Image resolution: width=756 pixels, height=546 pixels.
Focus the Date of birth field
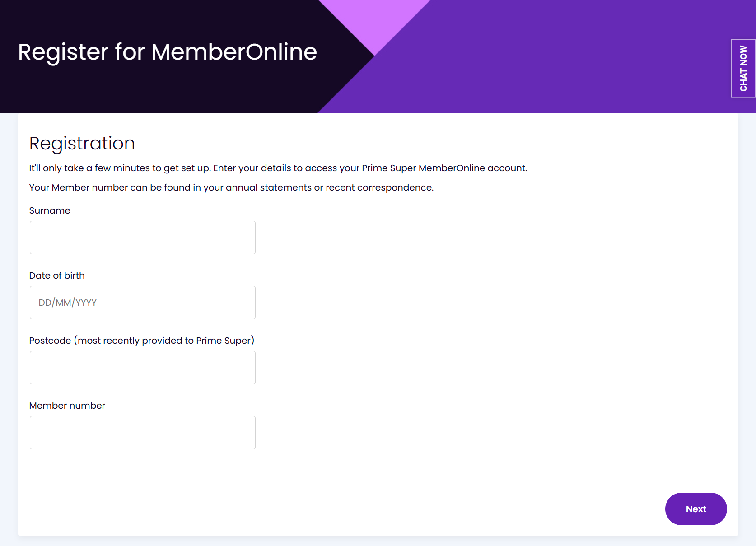pyautogui.click(x=142, y=303)
